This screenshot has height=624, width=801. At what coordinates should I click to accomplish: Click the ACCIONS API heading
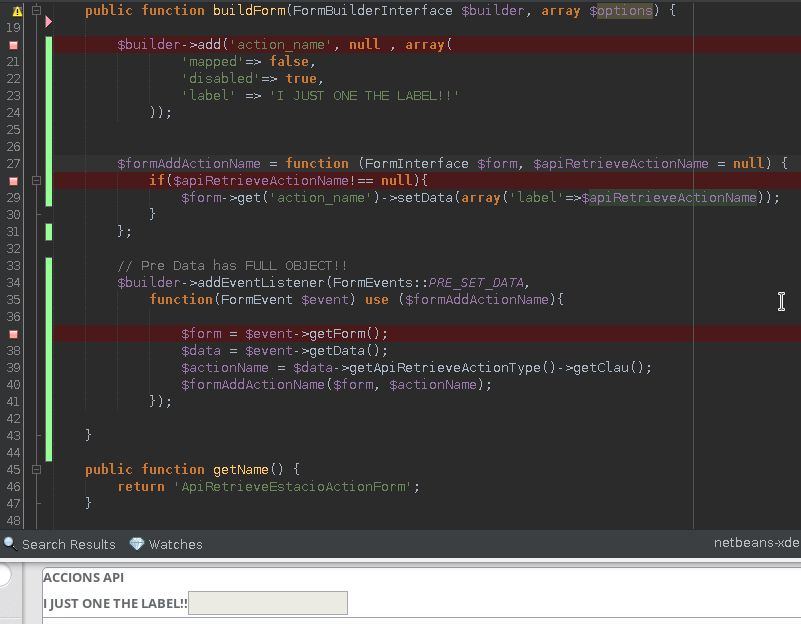pyautogui.click(x=83, y=578)
